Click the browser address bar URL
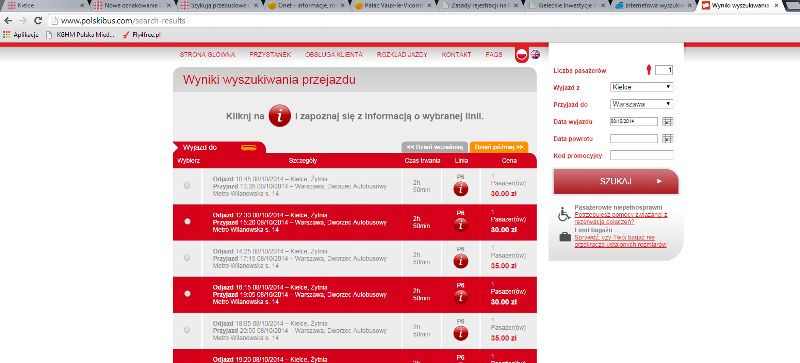The width and height of the screenshot is (800, 363). 122,21
